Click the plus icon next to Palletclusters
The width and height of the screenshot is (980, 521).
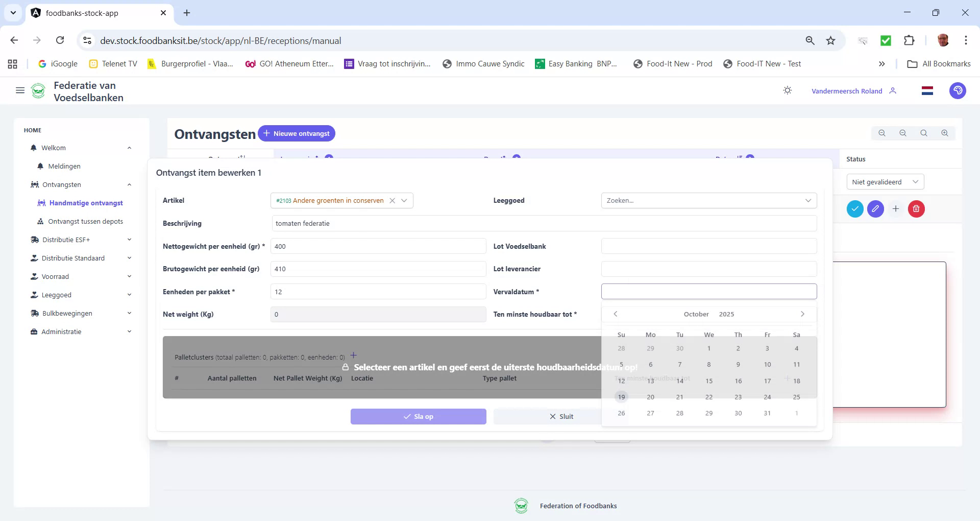tap(354, 355)
